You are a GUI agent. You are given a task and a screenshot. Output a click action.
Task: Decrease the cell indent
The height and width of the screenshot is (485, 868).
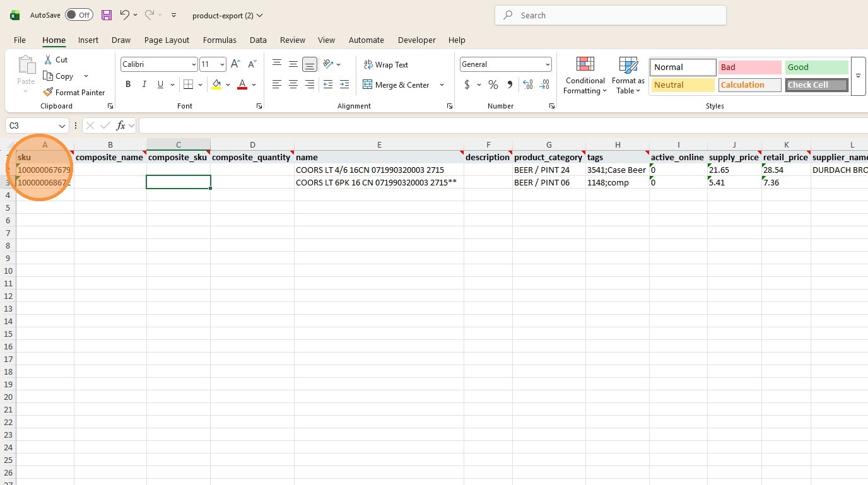(328, 85)
